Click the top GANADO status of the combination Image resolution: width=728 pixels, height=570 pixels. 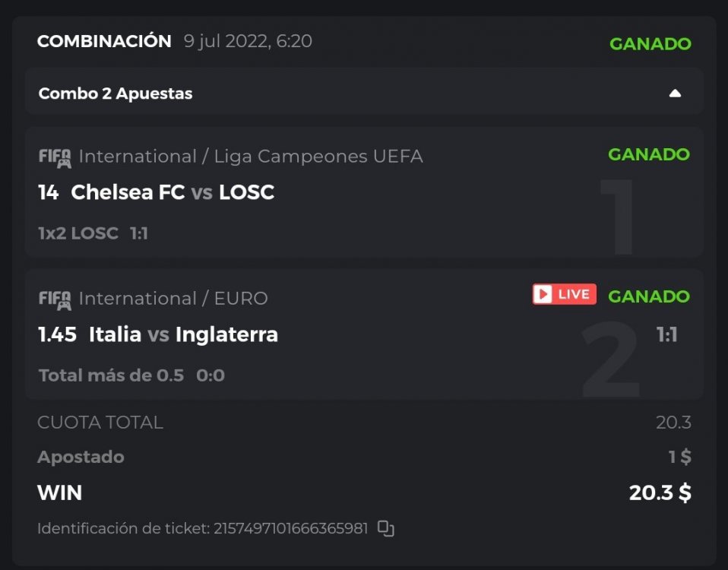point(650,43)
